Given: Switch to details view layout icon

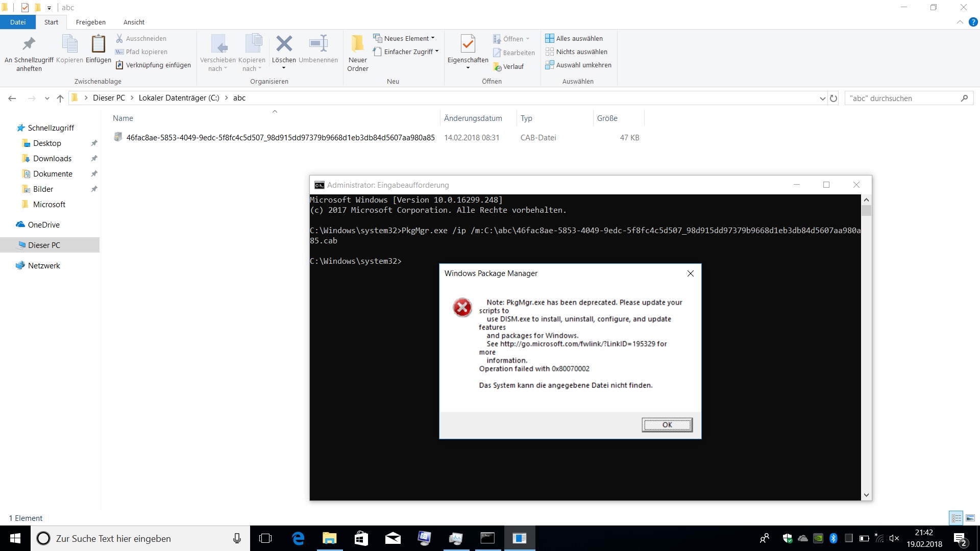Looking at the screenshot, I should tap(956, 518).
